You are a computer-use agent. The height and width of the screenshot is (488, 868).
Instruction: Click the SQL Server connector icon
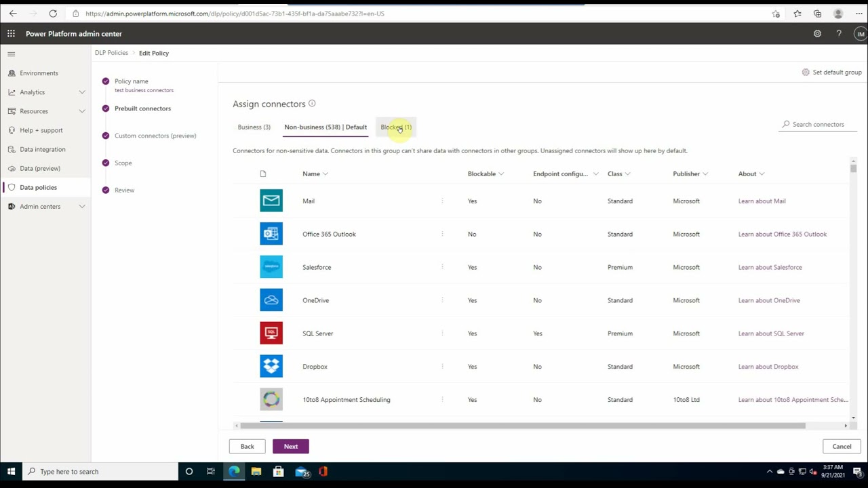click(271, 333)
